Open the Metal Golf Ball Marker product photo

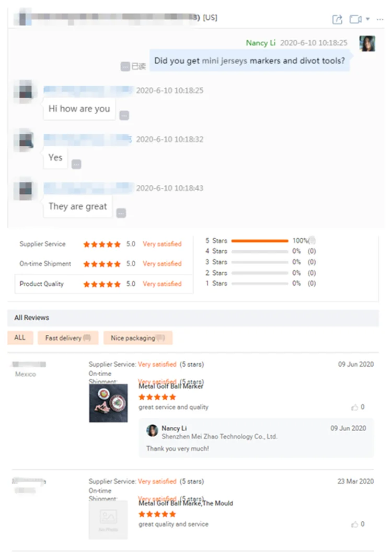(x=108, y=403)
